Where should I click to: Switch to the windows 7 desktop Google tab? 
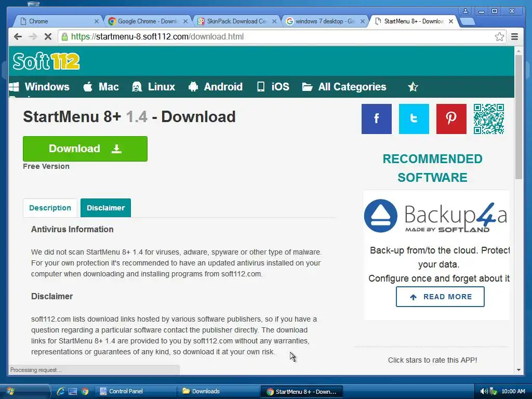pos(325,21)
